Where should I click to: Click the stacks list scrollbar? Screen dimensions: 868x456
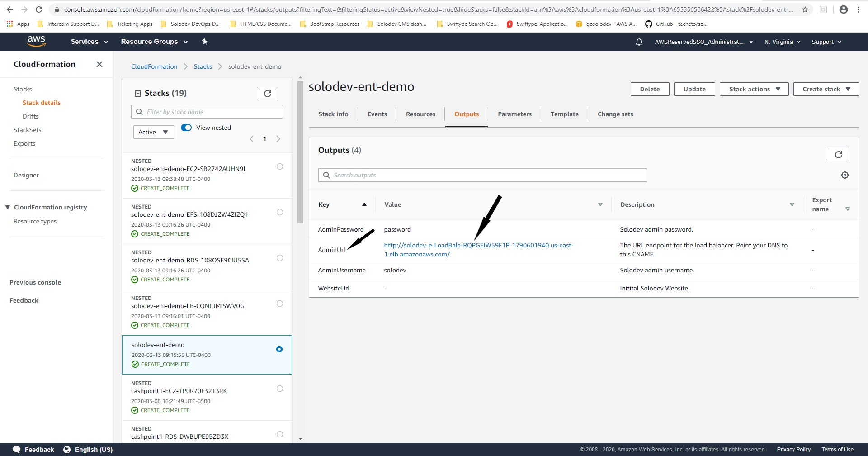[x=301, y=152]
